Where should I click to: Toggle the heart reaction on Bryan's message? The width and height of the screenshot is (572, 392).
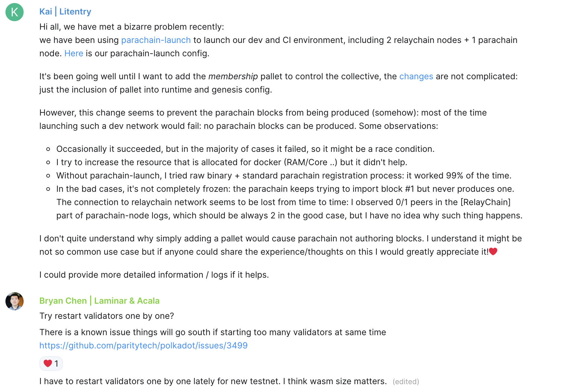click(51, 364)
